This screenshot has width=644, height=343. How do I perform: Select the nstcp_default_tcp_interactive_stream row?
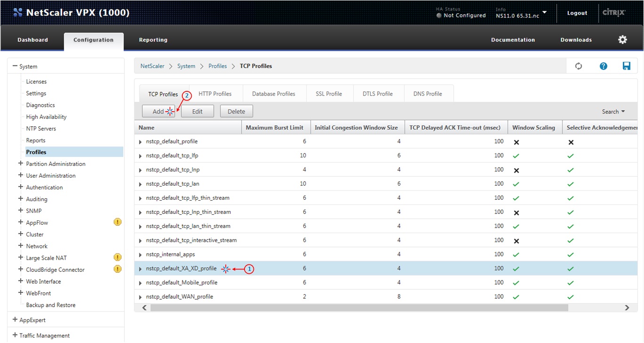point(386,240)
